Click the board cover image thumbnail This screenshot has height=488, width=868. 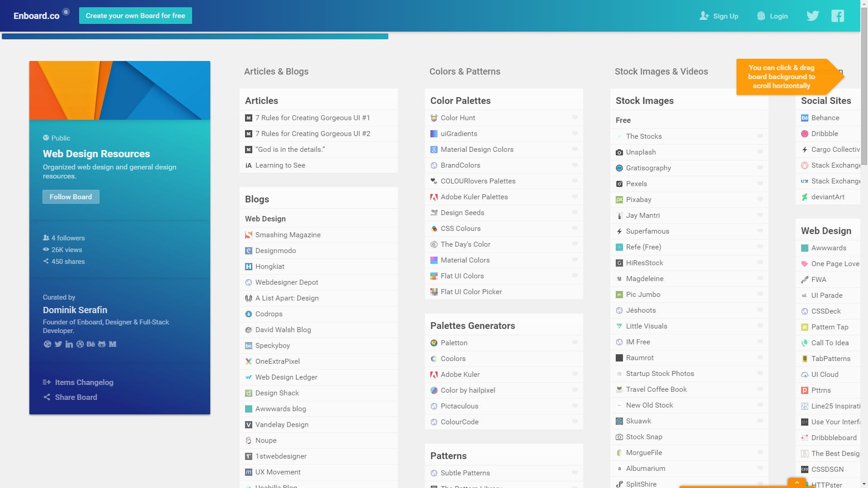pos(120,90)
